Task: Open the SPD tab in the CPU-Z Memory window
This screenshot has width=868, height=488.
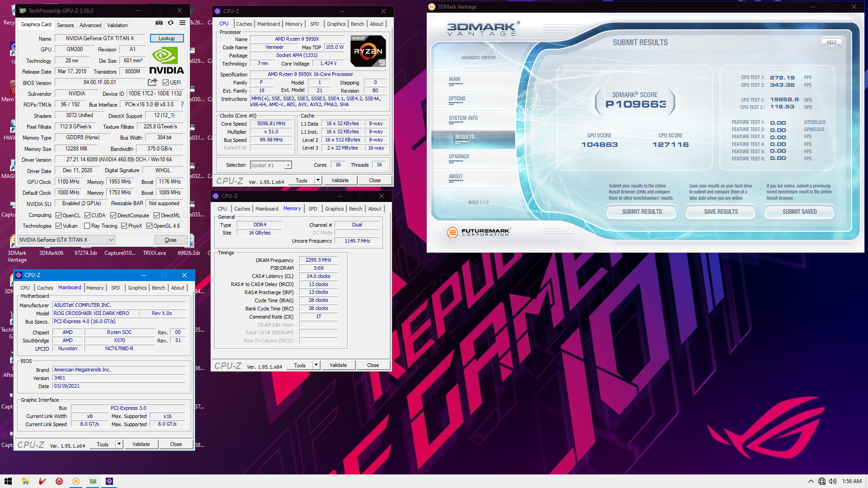Action: tap(312, 209)
